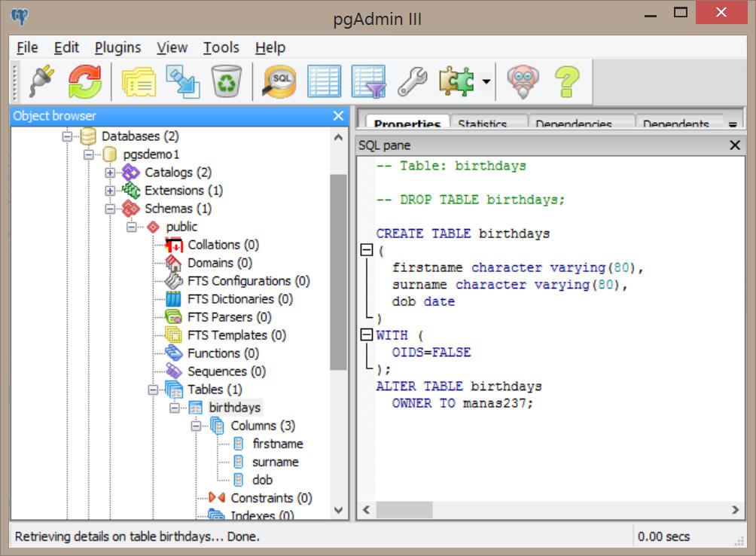756x556 pixels.
Task: Collapse the Columns (3) node
Action: [x=197, y=426]
